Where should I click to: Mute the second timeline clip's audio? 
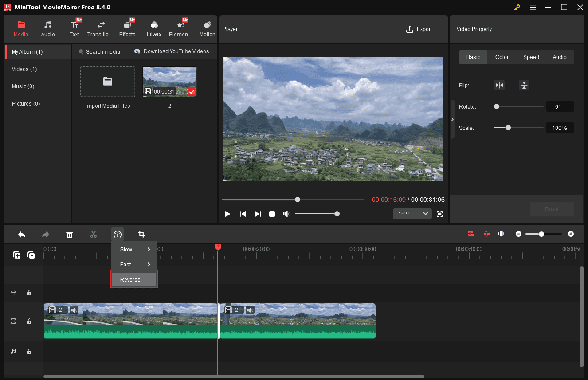250,310
